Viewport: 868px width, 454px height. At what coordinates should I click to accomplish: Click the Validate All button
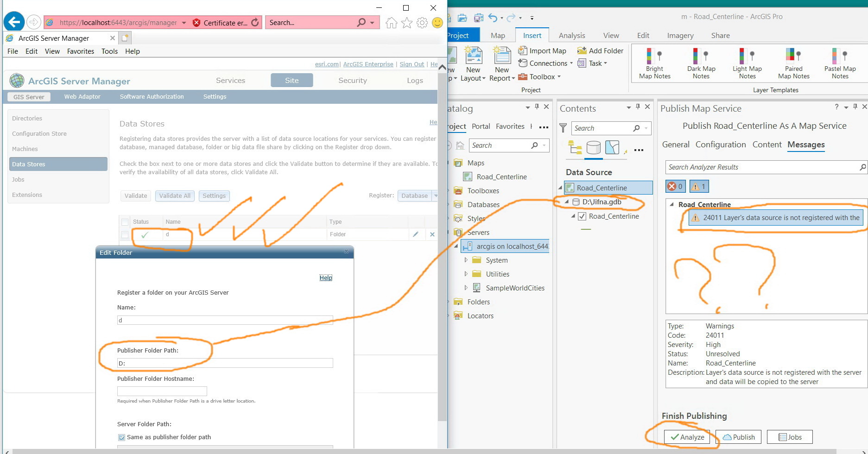click(175, 196)
